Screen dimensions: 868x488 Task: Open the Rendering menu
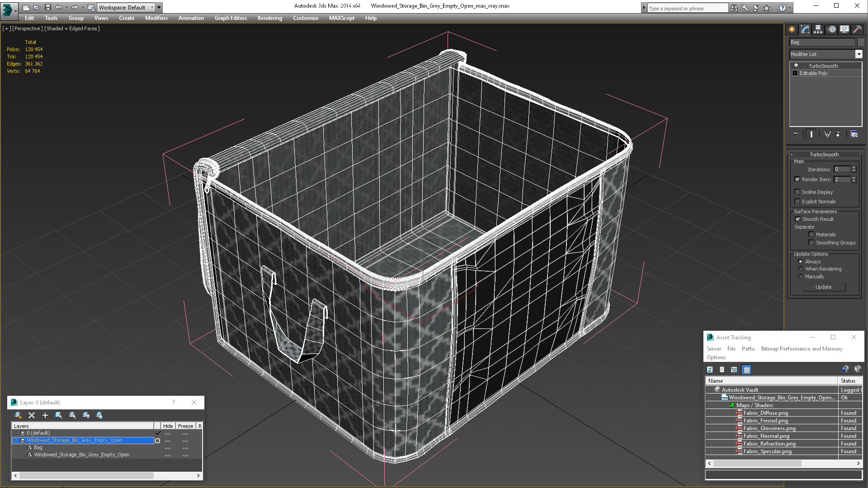click(x=270, y=18)
